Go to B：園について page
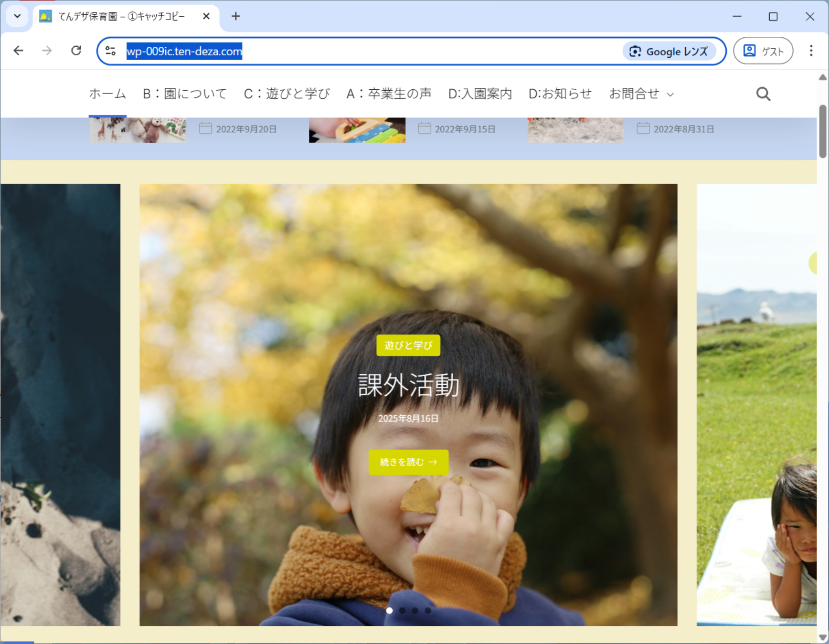 click(x=185, y=94)
